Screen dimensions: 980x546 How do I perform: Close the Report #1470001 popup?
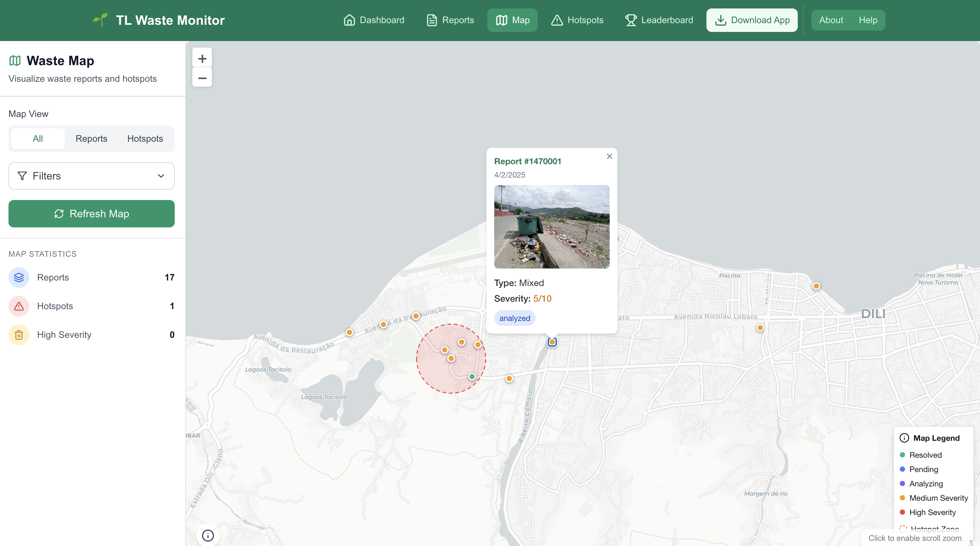point(609,156)
